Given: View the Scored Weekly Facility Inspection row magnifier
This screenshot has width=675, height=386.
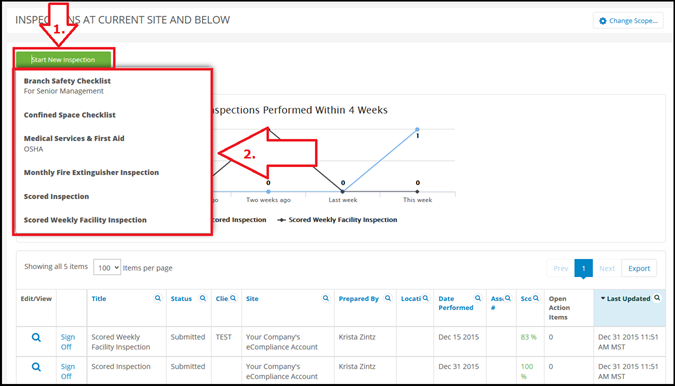Looking at the screenshot, I should pos(36,337).
